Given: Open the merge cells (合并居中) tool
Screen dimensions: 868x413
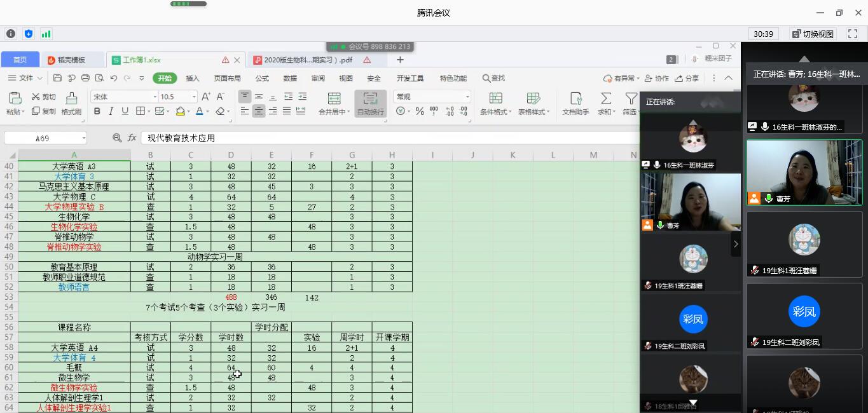Looking at the screenshot, I should [x=333, y=109].
